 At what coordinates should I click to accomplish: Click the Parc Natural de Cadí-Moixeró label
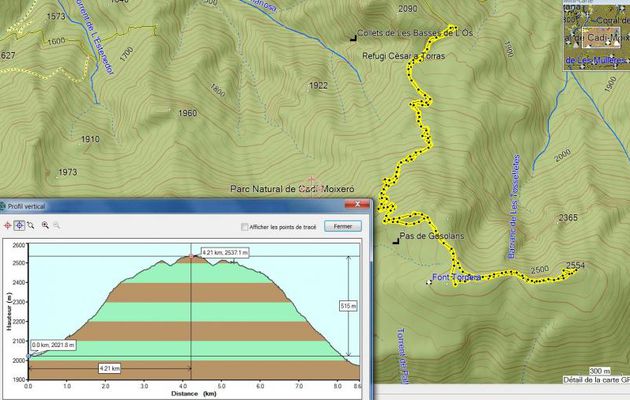tap(292, 189)
